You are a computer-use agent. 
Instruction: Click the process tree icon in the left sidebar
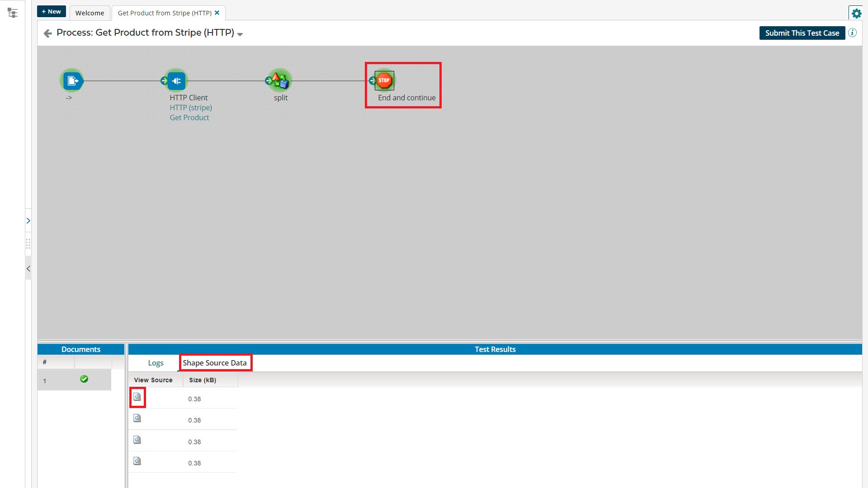click(x=13, y=13)
